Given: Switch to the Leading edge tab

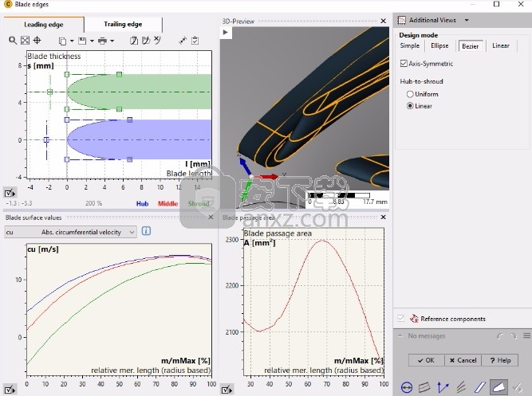Looking at the screenshot, I should point(44,25).
